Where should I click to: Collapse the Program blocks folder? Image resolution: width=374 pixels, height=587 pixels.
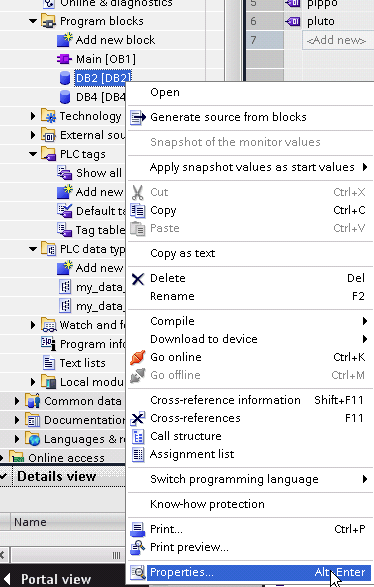33,21
